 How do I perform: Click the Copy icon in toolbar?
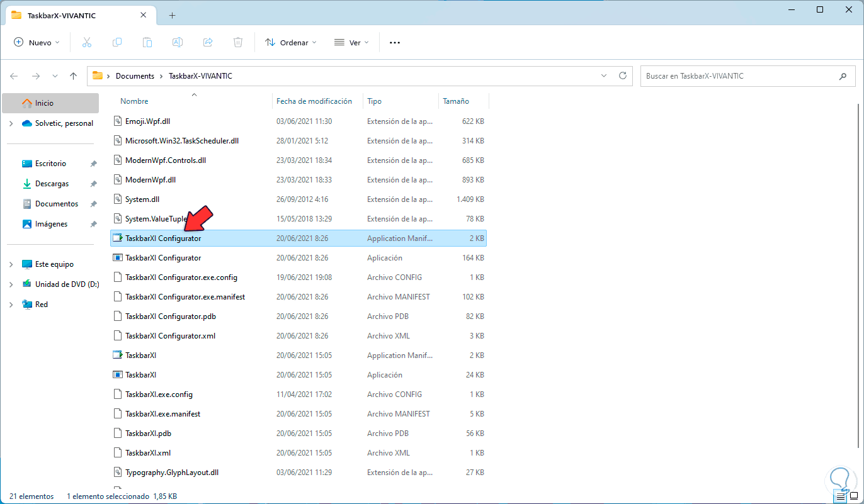click(x=117, y=42)
